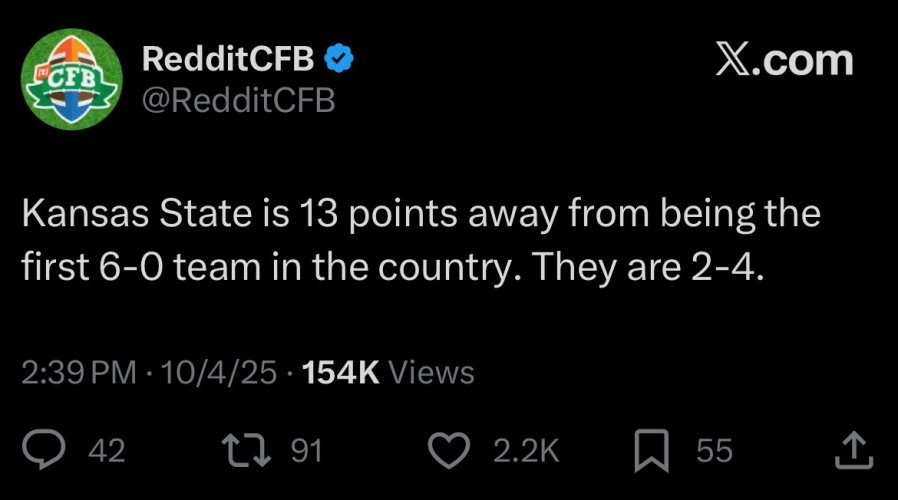Click the 2:39 PM timestamp

pyautogui.click(x=78, y=373)
